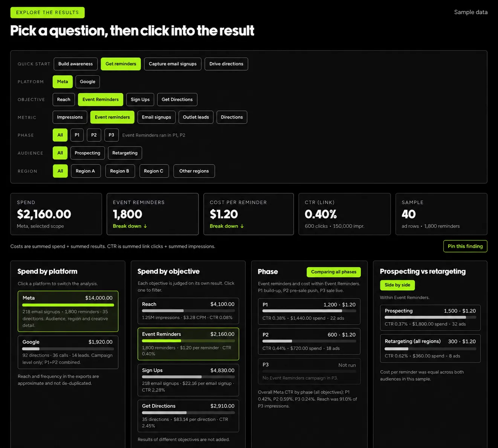Viewport: 498px width, 448px height.
Task: Filter the Phase row to chip P3
Action: 112,135
